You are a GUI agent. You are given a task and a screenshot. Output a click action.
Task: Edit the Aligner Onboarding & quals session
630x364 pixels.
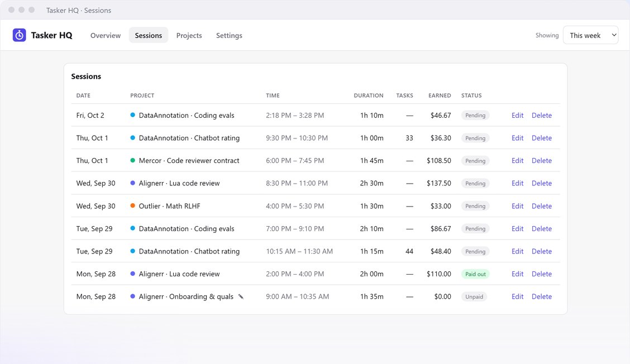(x=517, y=296)
